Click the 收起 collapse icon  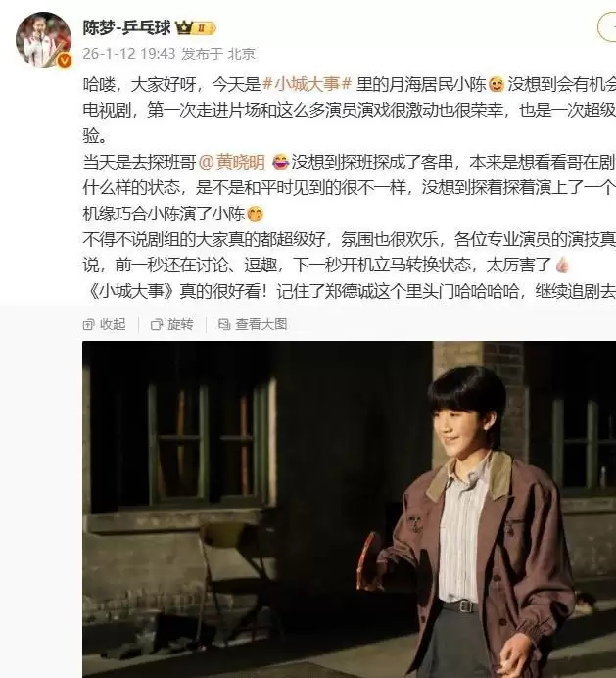(x=88, y=325)
